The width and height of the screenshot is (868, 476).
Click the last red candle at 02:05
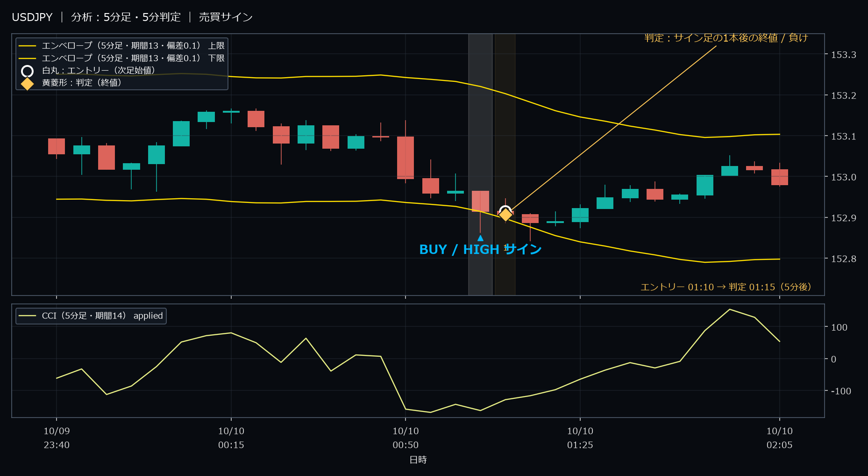pos(779,177)
